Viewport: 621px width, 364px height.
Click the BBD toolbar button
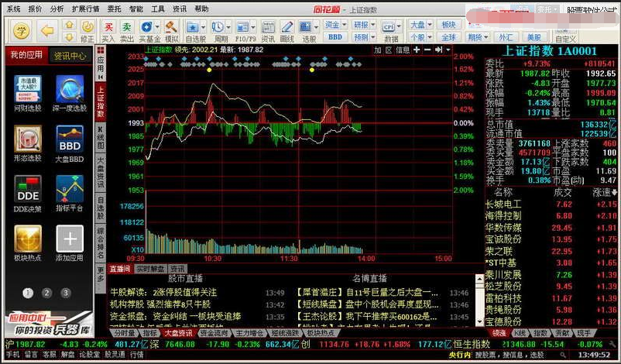[x=335, y=37]
